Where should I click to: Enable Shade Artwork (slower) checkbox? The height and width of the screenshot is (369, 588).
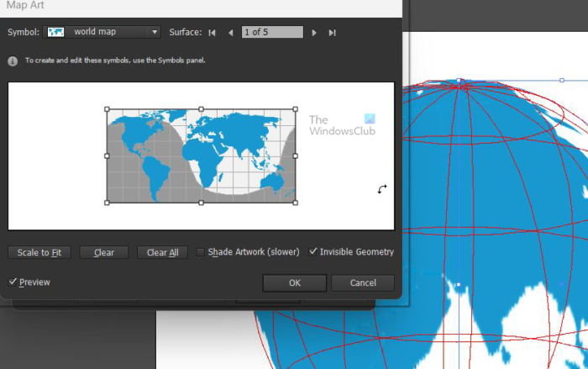pyautogui.click(x=201, y=252)
